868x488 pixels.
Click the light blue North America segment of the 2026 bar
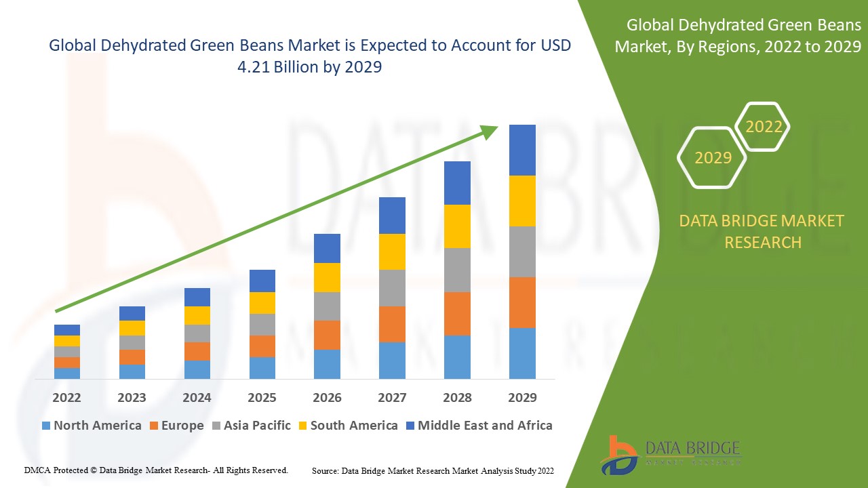327,364
